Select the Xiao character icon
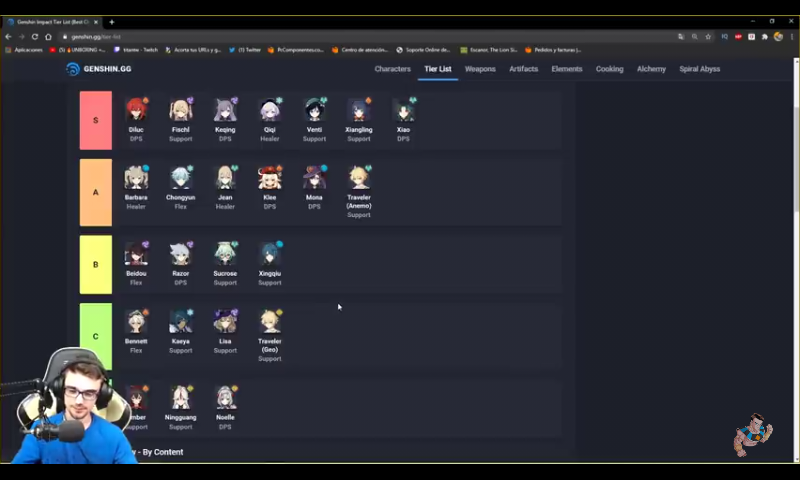 point(403,110)
